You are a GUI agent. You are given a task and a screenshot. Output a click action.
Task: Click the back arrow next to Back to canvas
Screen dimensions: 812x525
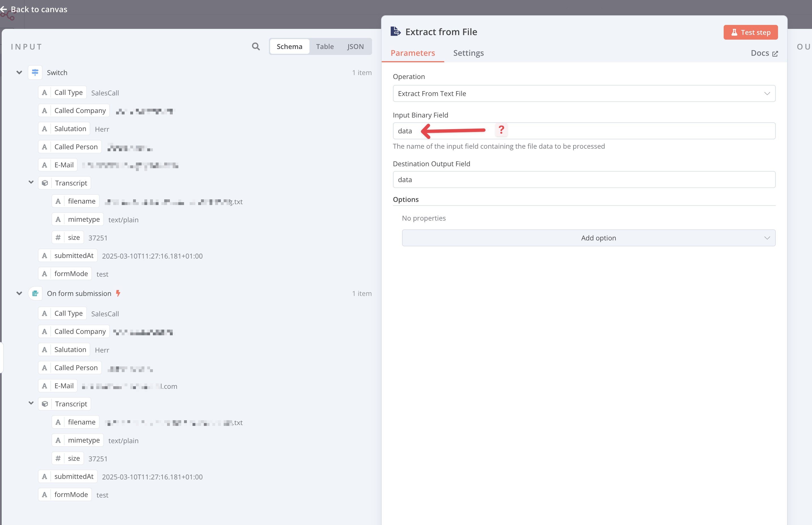coord(5,9)
